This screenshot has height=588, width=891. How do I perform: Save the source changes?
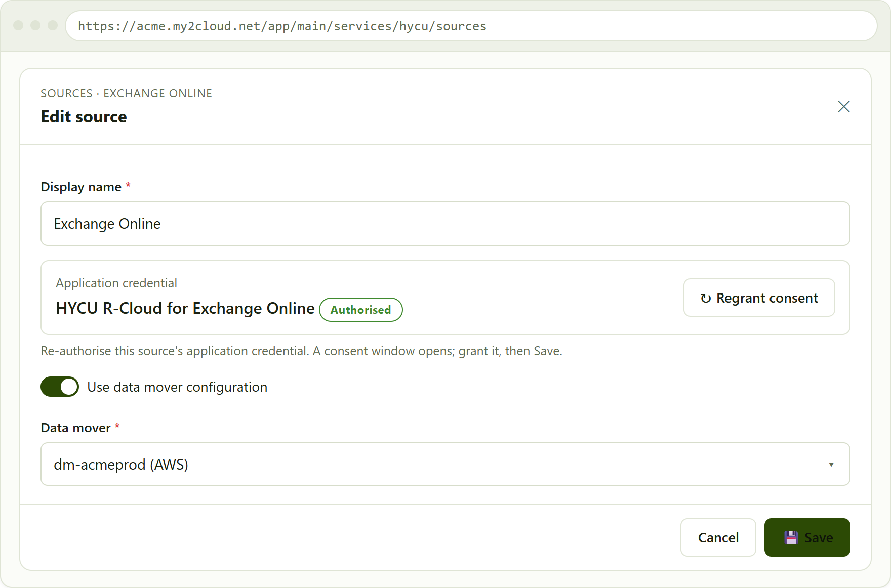807,537
